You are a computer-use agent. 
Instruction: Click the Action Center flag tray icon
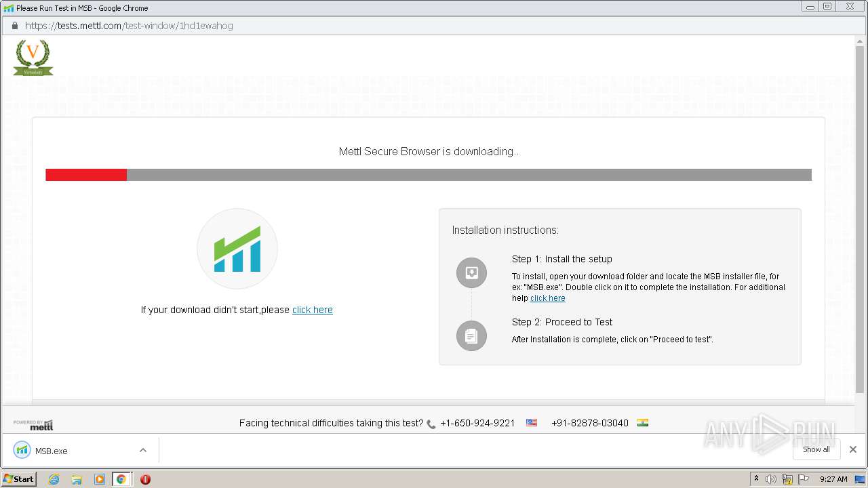coord(804,479)
